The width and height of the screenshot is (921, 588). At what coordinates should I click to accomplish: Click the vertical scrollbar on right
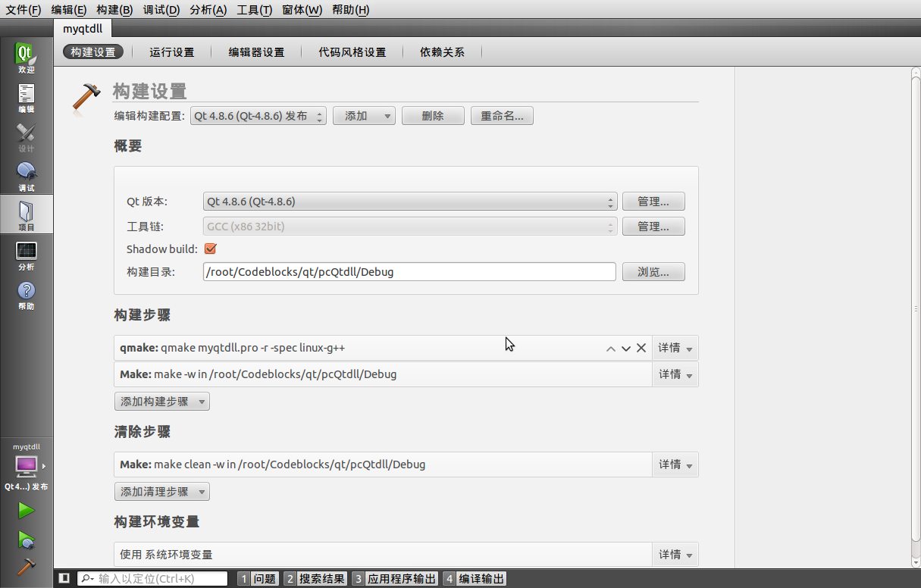pos(915,311)
